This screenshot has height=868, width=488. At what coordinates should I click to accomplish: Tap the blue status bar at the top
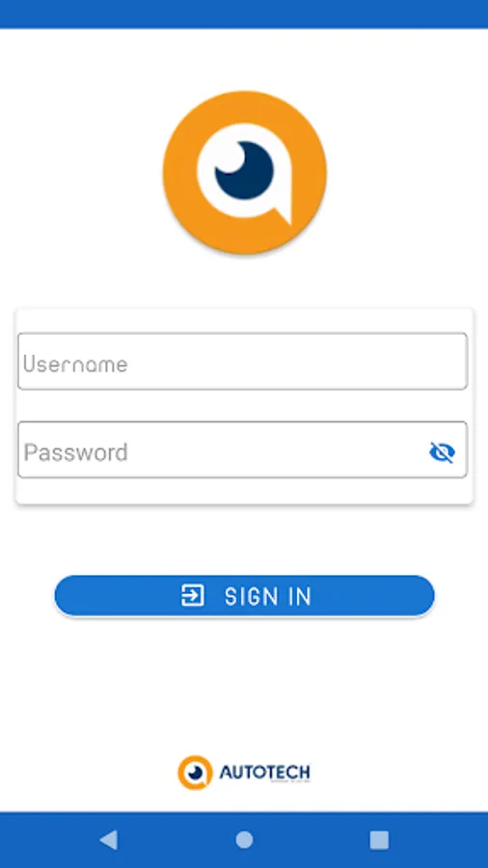tap(244, 14)
